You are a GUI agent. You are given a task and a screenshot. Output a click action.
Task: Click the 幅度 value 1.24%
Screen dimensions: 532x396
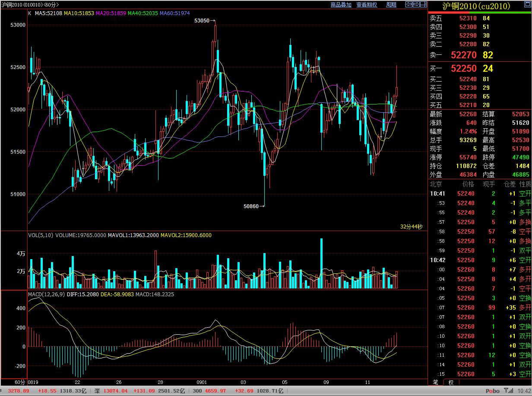(x=469, y=131)
